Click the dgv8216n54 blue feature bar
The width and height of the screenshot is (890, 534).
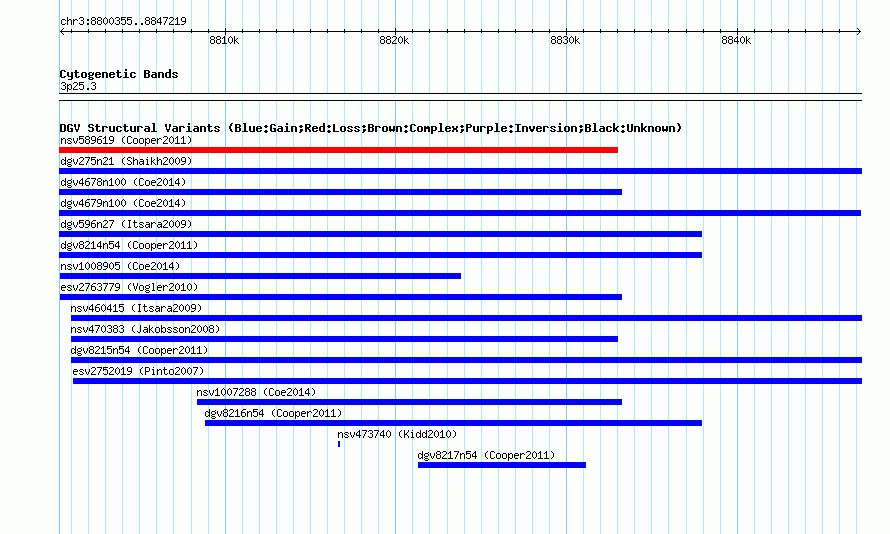(x=454, y=423)
